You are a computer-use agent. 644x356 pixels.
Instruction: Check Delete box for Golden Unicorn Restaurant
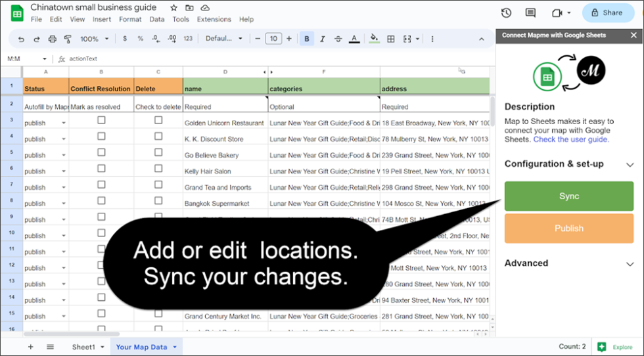point(158,120)
